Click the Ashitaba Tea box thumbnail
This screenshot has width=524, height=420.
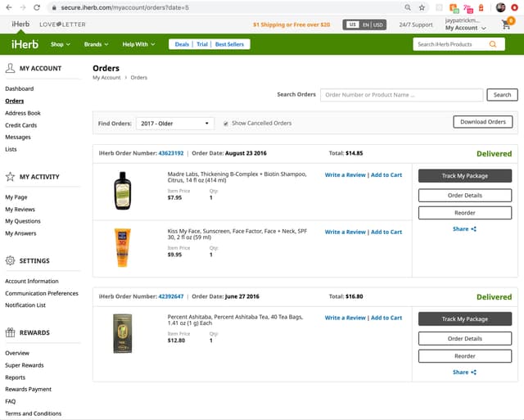point(122,333)
